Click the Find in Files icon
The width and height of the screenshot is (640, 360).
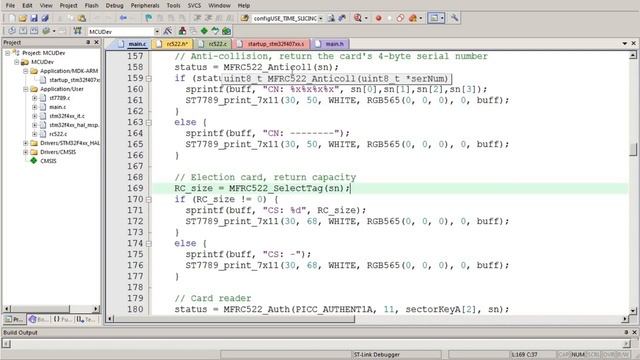click(244, 18)
